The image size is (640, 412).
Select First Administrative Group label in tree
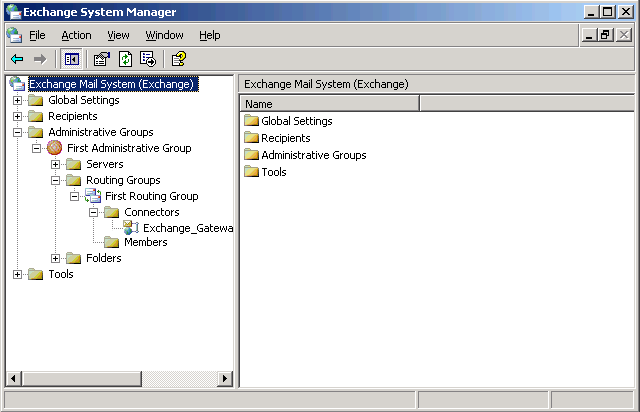coord(129,148)
